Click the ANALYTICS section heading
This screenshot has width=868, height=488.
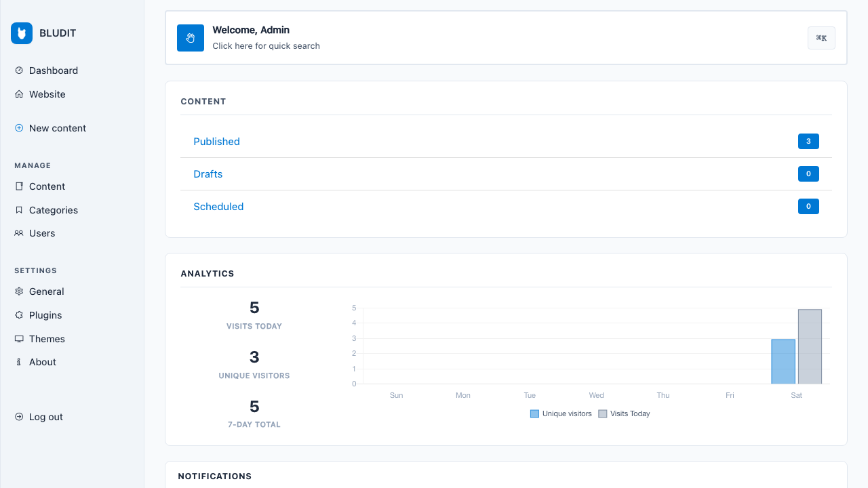208,274
